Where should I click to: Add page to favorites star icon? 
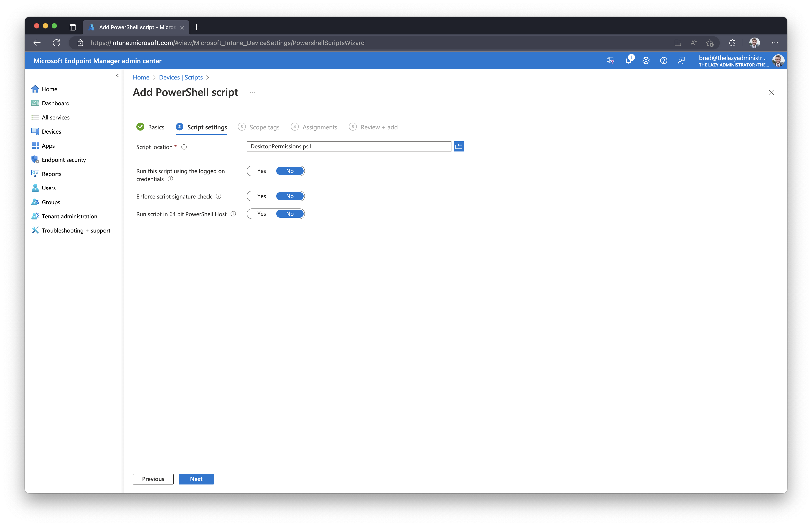pyautogui.click(x=710, y=43)
